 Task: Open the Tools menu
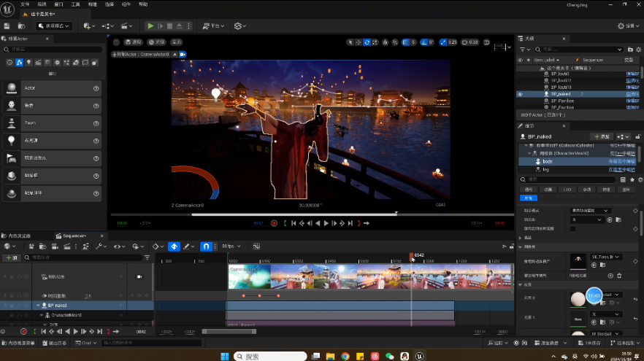tap(76, 4)
